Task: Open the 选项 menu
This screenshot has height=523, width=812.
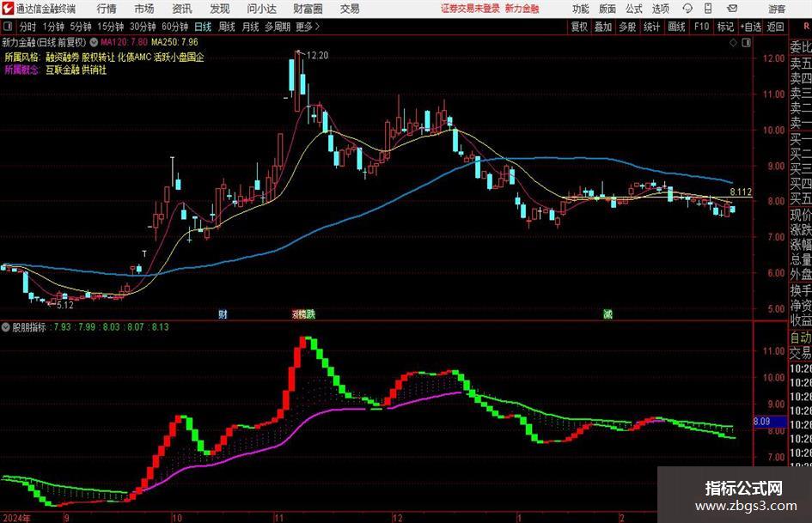Action: [x=660, y=9]
